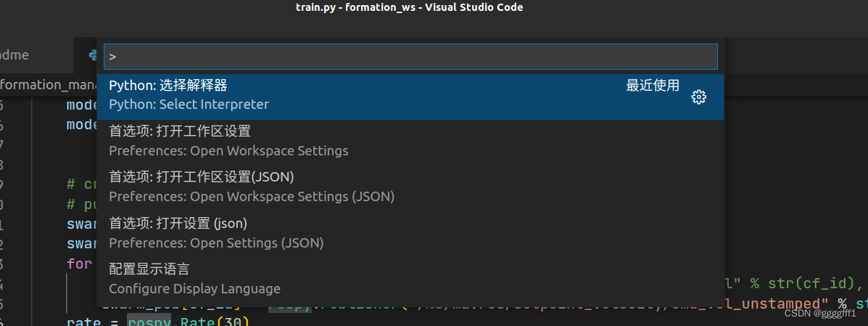Choose Preferences: Open Workspace Settings
Screen dimensions: 868x326
pos(410,141)
